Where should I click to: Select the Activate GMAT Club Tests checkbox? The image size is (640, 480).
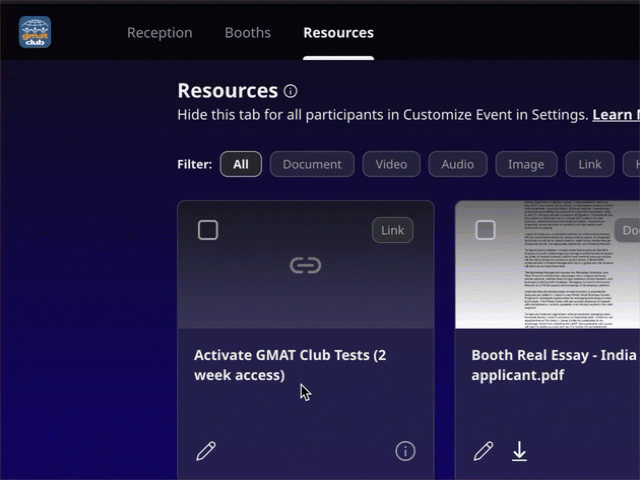tap(208, 230)
